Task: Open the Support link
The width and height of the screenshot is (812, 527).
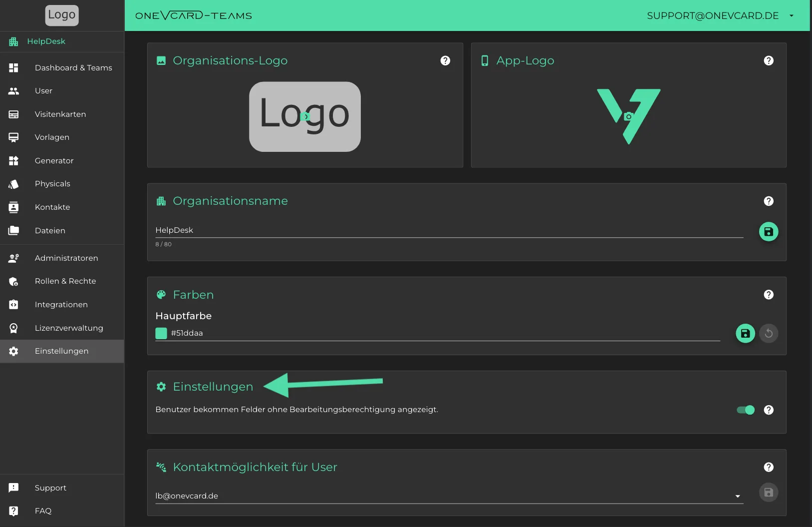Action: 62,488
